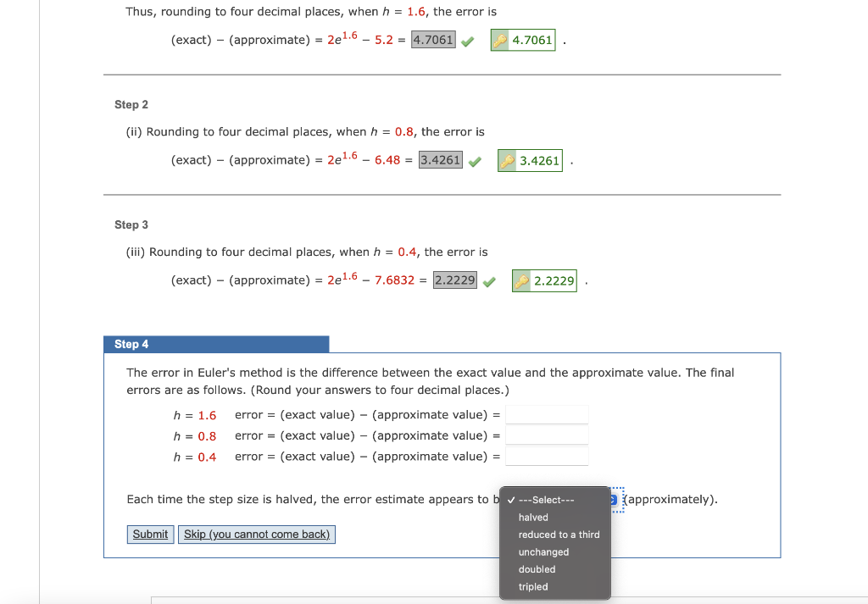Choose unchanged from the dropdown menu

(x=543, y=551)
